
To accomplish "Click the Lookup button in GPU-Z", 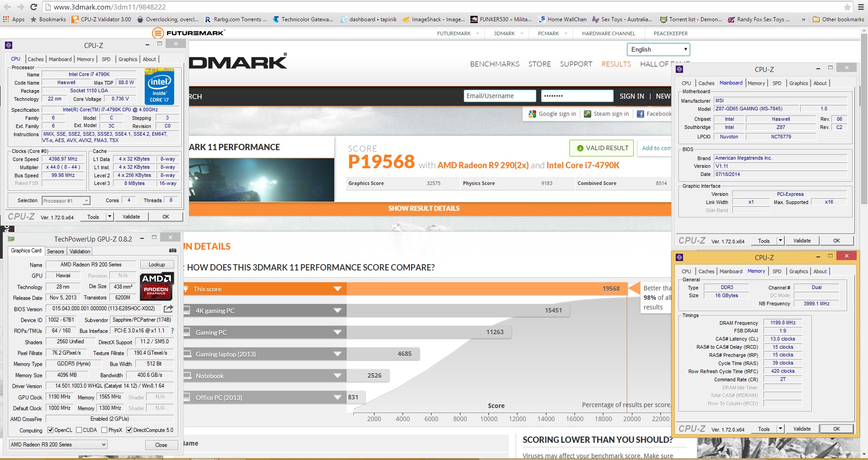I will tap(157, 265).
